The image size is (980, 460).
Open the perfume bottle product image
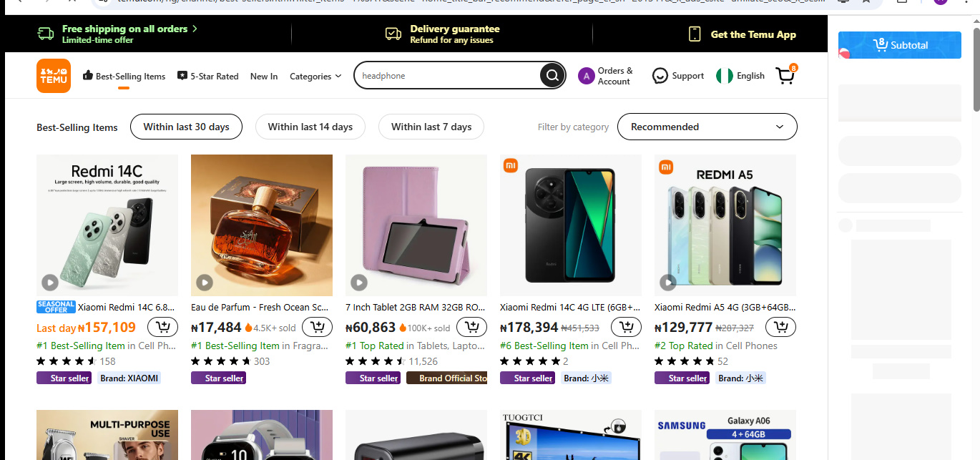(262, 225)
